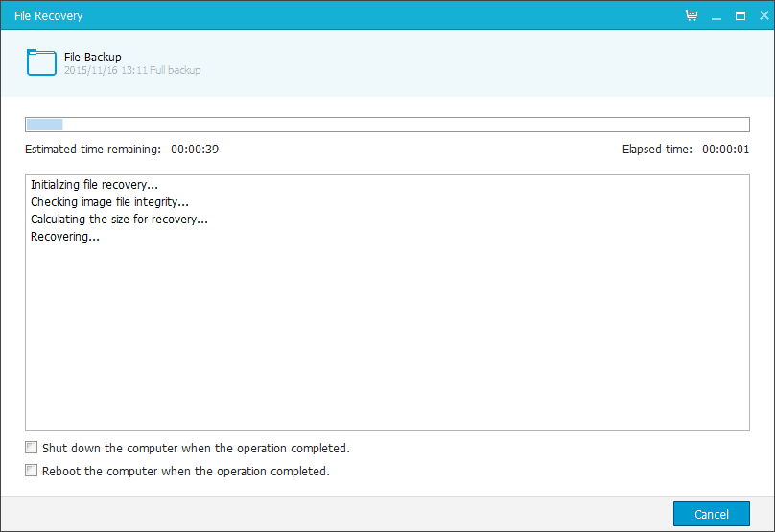Image resolution: width=775 pixels, height=532 pixels.
Task: Click the 'Elapsed time:' label
Action: [x=657, y=150]
